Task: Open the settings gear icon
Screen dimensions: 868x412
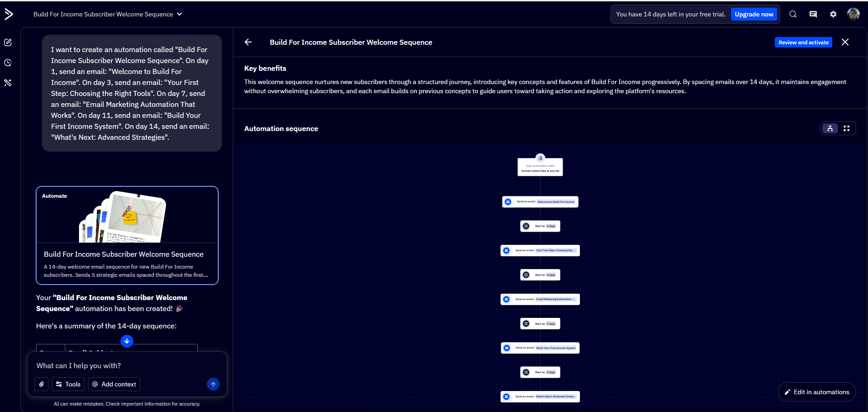Action: coord(833,14)
